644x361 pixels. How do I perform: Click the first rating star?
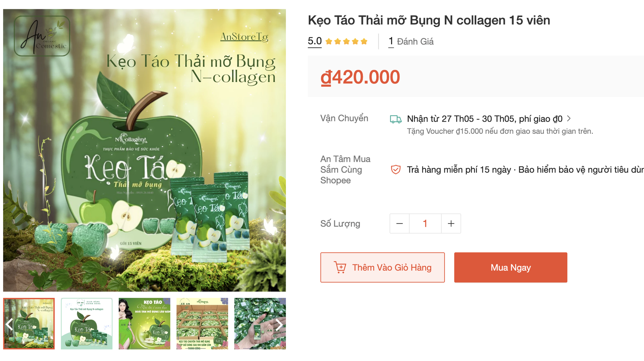coord(329,41)
